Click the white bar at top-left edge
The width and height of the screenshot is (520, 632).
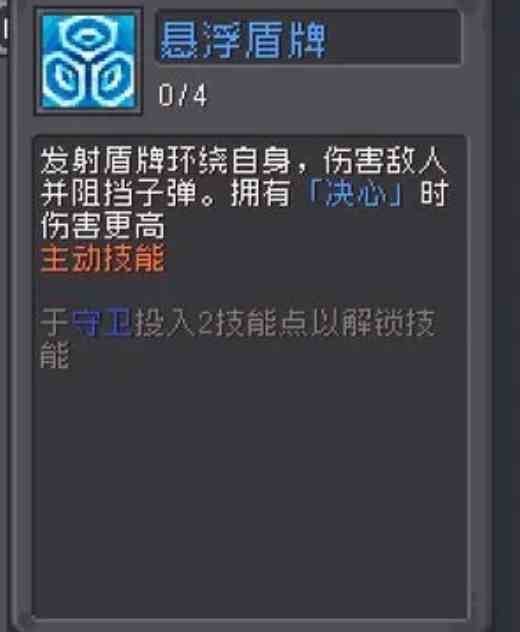coord(5,29)
